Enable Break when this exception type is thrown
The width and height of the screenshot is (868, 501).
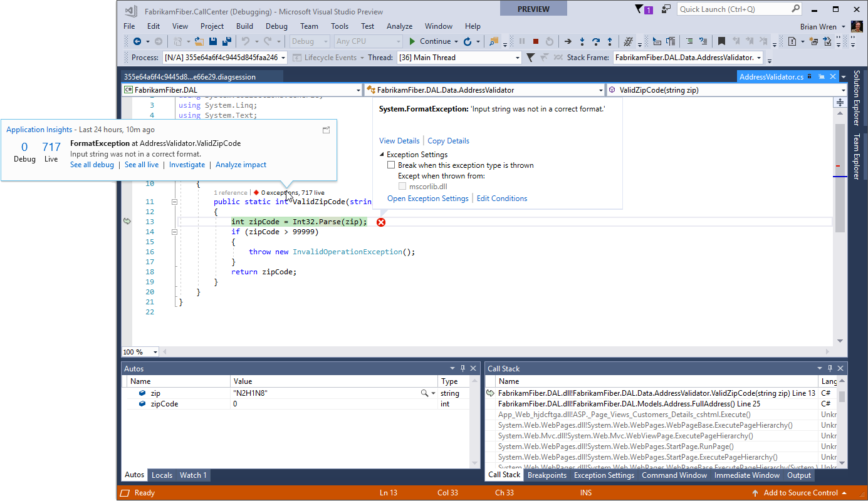[x=391, y=165]
